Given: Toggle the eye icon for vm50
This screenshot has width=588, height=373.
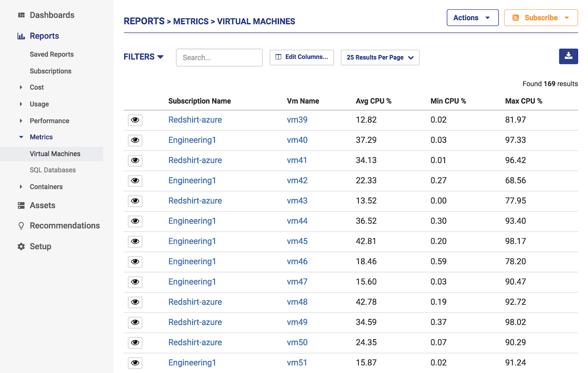Looking at the screenshot, I should point(135,343).
